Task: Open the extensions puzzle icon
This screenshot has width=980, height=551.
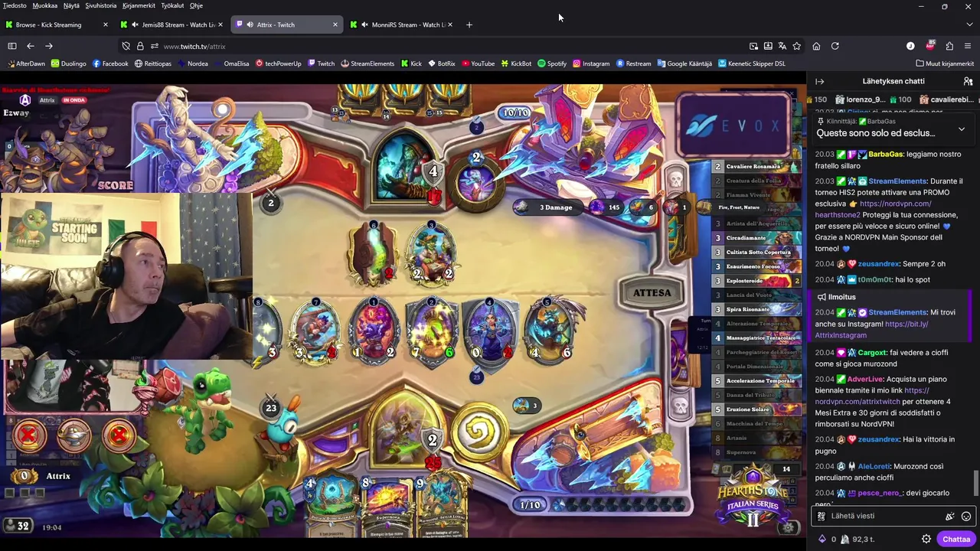Action: pyautogui.click(x=949, y=46)
